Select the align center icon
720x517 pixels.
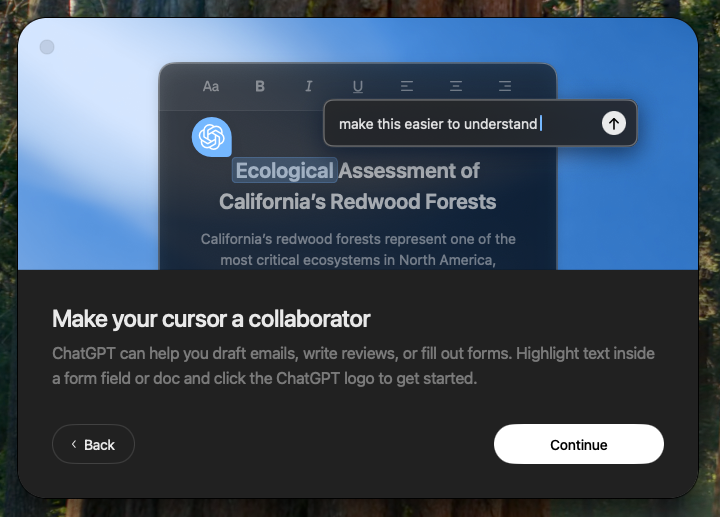tap(456, 86)
